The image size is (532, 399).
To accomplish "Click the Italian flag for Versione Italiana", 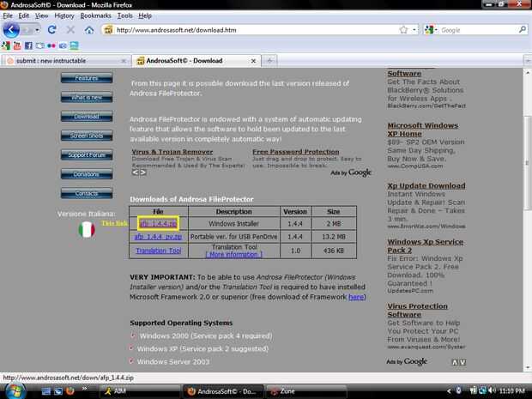I will point(87,229).
